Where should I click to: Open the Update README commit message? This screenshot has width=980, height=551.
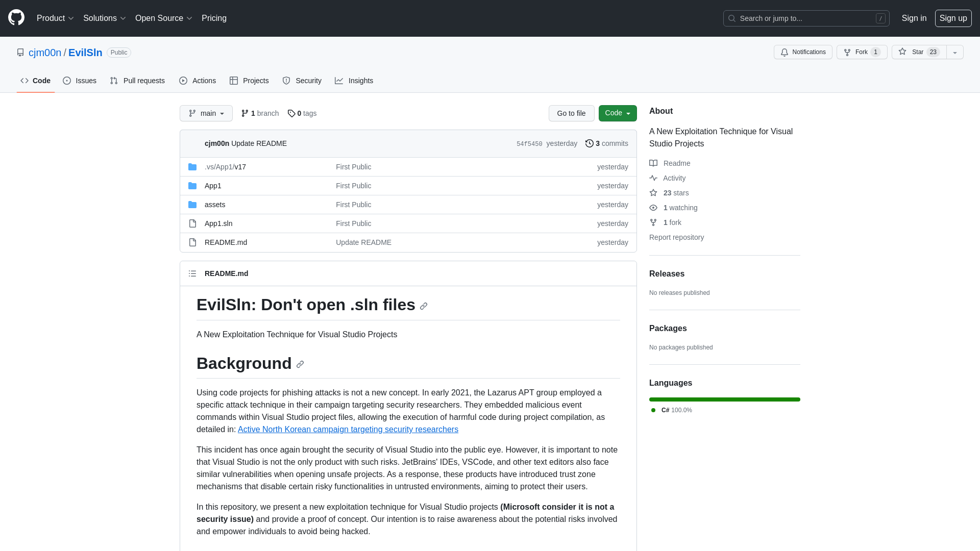tap(259, 143)
